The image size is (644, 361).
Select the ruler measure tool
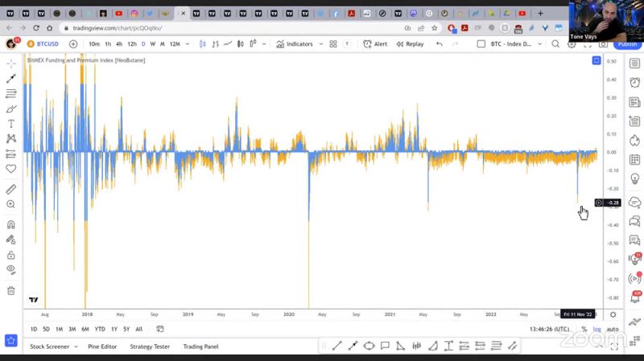pos(11,190)
